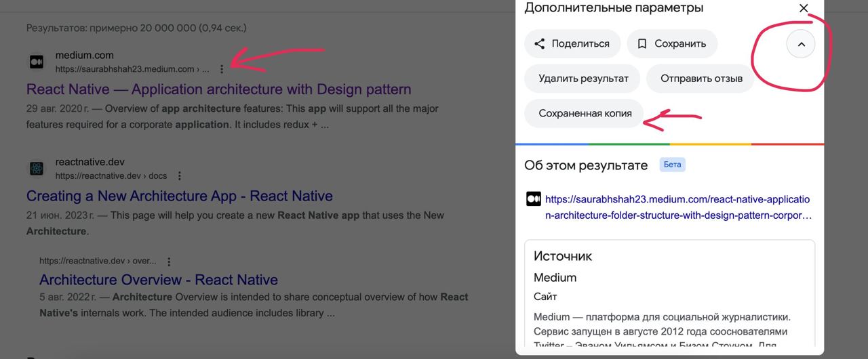Click the Medium source name in the card
This screenshot has height=359, width=868.
coord(555,278)
